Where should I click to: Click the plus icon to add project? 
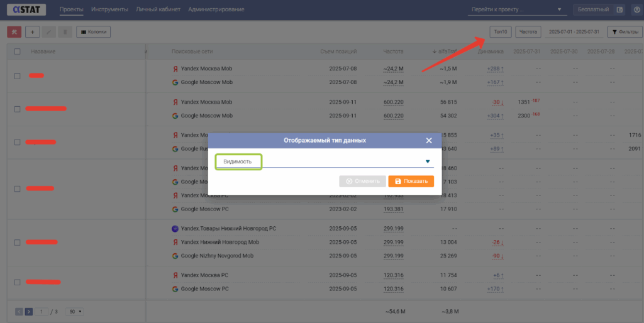pyautogui.click(x=32, y=31)
